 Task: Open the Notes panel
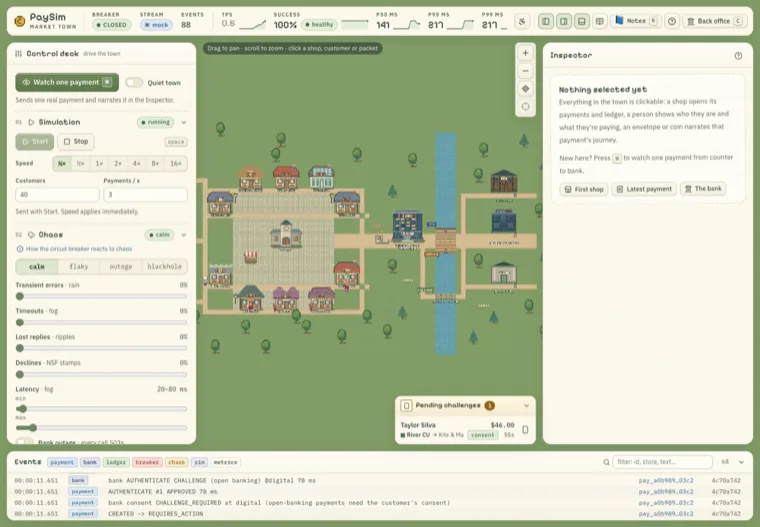(636, 21)
